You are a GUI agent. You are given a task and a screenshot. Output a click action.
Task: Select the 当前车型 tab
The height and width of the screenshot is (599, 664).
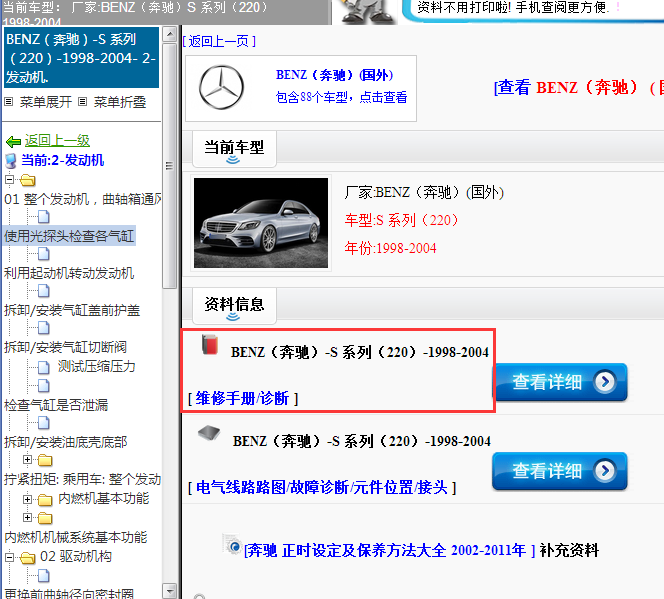pos(234,149)
